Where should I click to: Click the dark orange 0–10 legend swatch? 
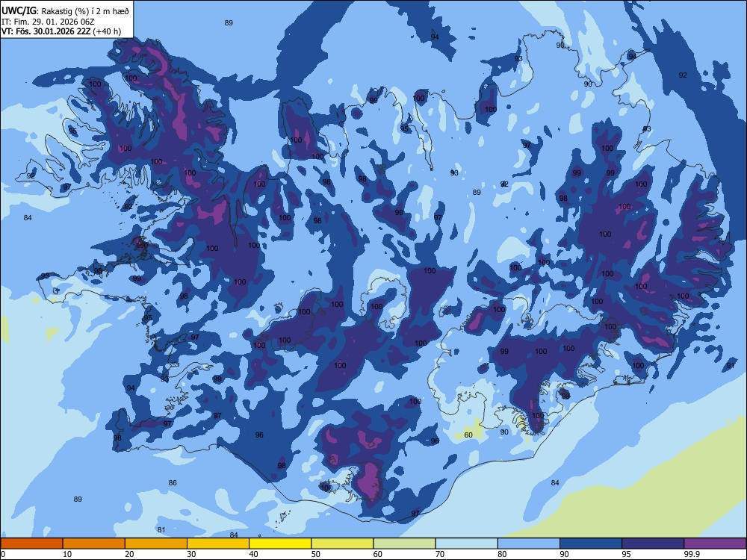tap(31, 544)
